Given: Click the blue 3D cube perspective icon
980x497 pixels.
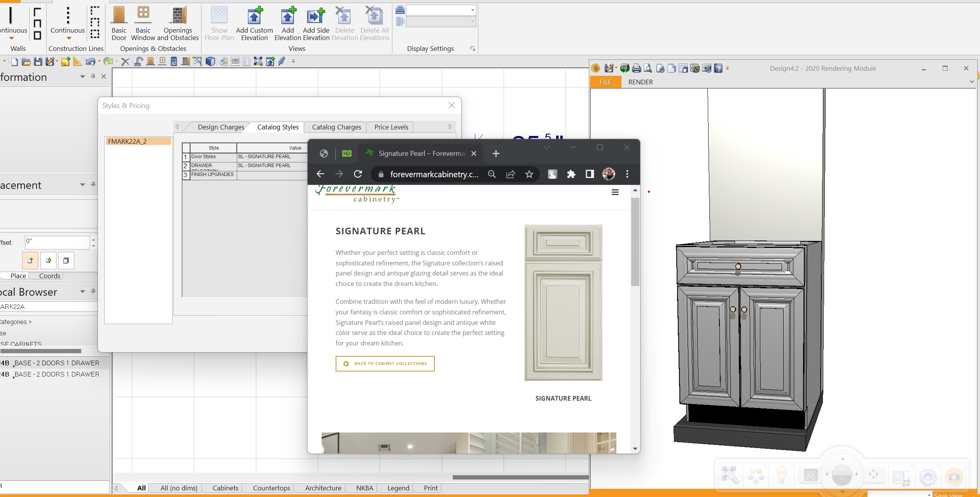Looking at the screenshot, I should (x=210, y=61).
